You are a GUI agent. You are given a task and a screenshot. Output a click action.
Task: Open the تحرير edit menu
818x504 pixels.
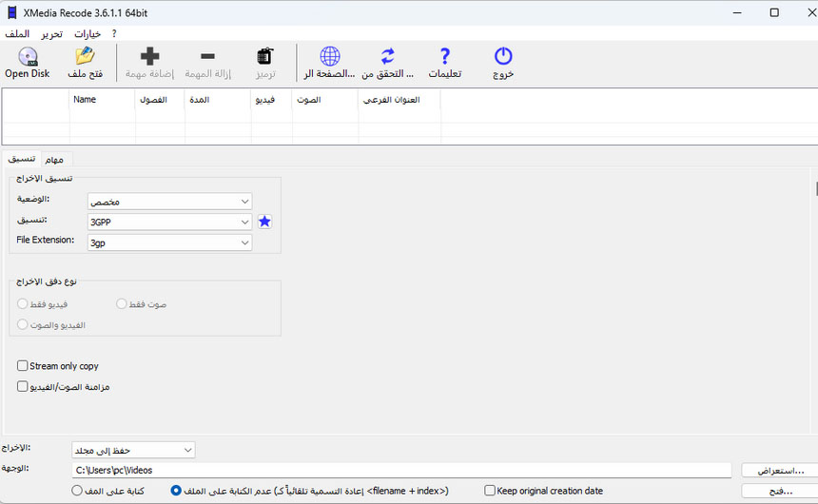52,34
